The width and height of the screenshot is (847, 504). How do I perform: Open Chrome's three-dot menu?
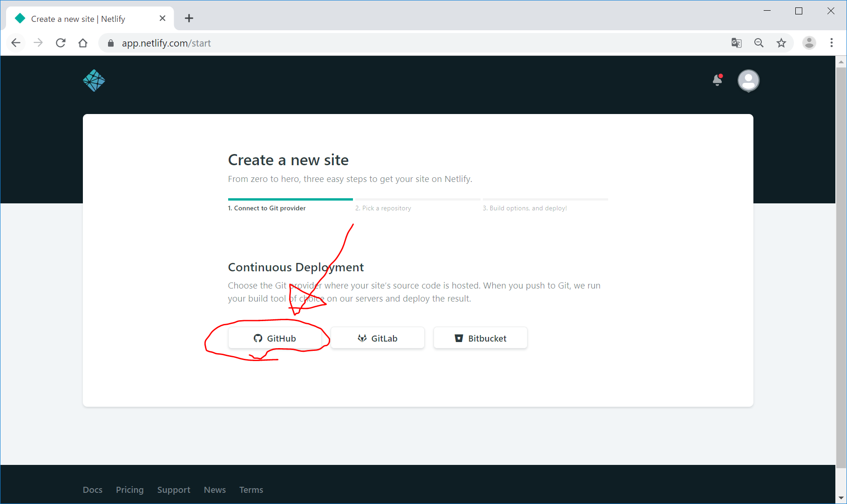pyautogui.click(x=832, y=43)
